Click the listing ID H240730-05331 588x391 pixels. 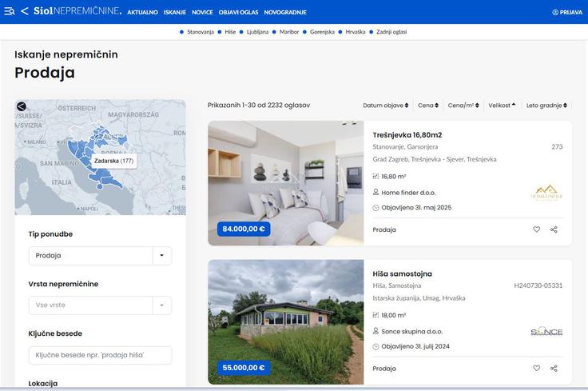click(x=538, y=285)
